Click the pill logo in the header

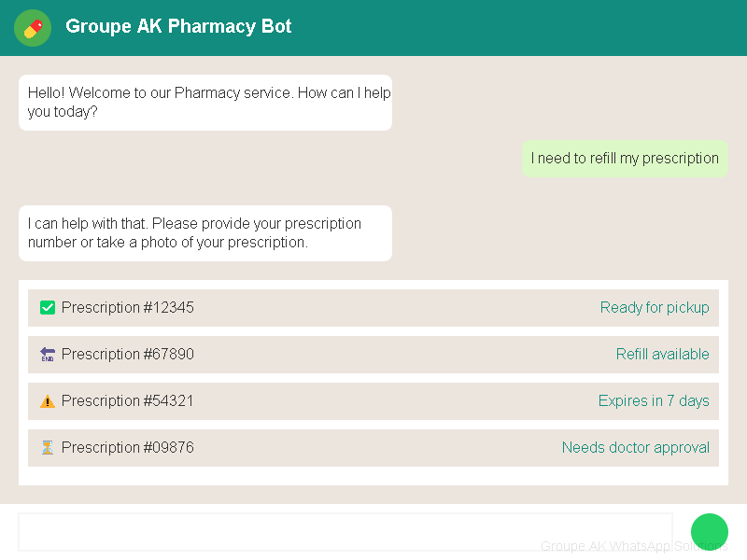click(32, 28)
